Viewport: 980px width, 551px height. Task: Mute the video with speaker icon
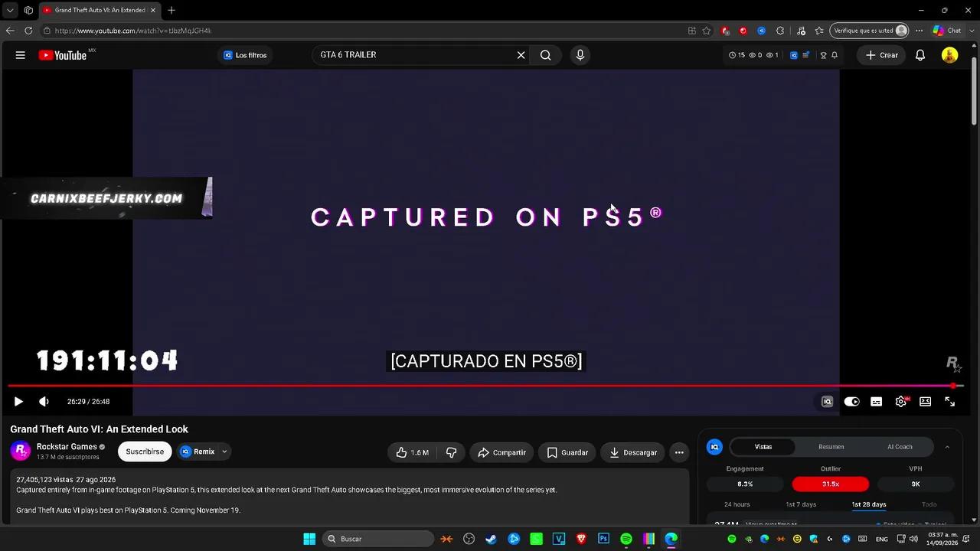point(44,401)
